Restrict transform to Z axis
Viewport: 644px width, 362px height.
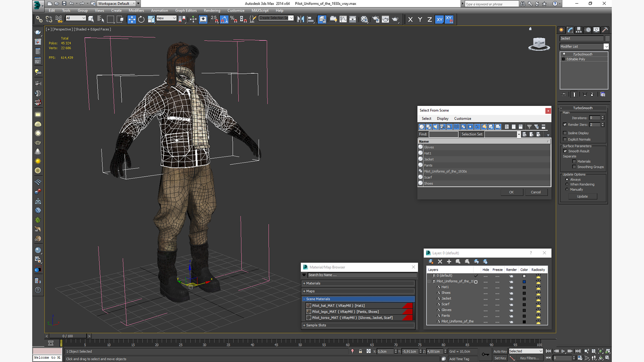430,19
